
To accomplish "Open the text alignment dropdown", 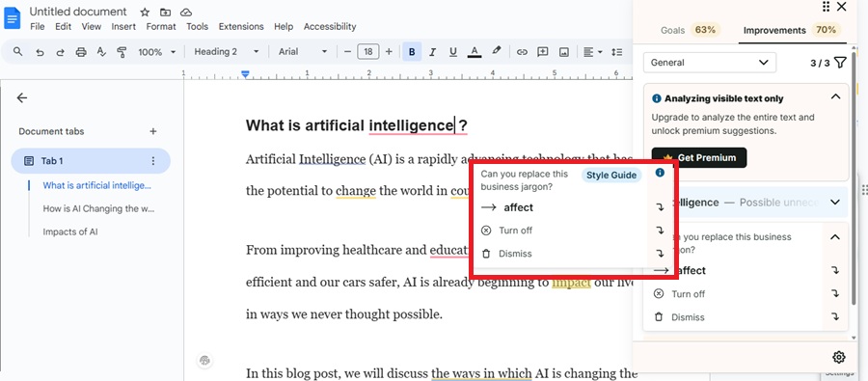I will point(592,52).
